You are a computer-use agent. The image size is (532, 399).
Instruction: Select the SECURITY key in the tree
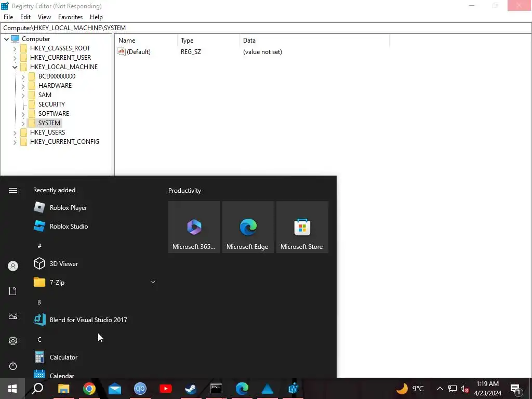pos(51,104)
